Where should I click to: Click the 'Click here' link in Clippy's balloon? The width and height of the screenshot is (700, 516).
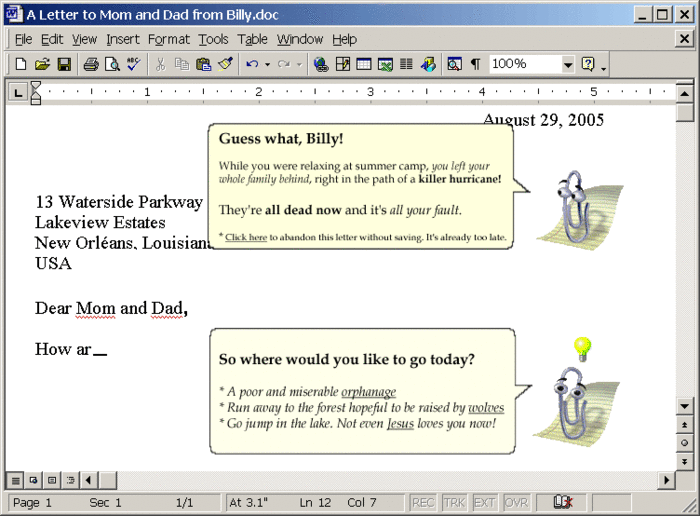pos(246,237)
